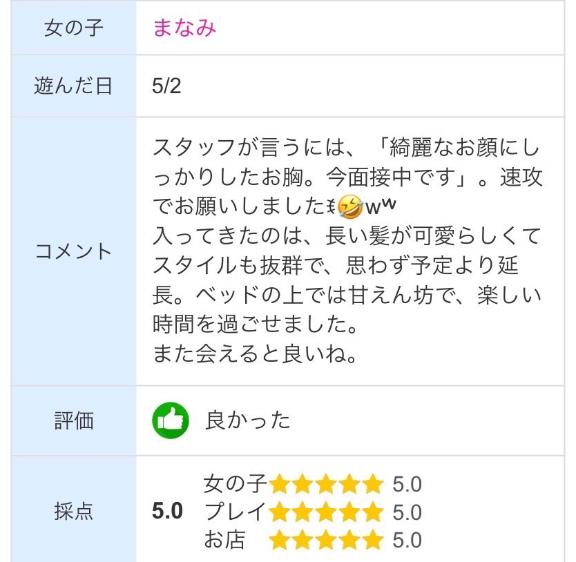Click second star in お店 rating
Viewport: 576px width, 562px height.
(x=303, y=540)
